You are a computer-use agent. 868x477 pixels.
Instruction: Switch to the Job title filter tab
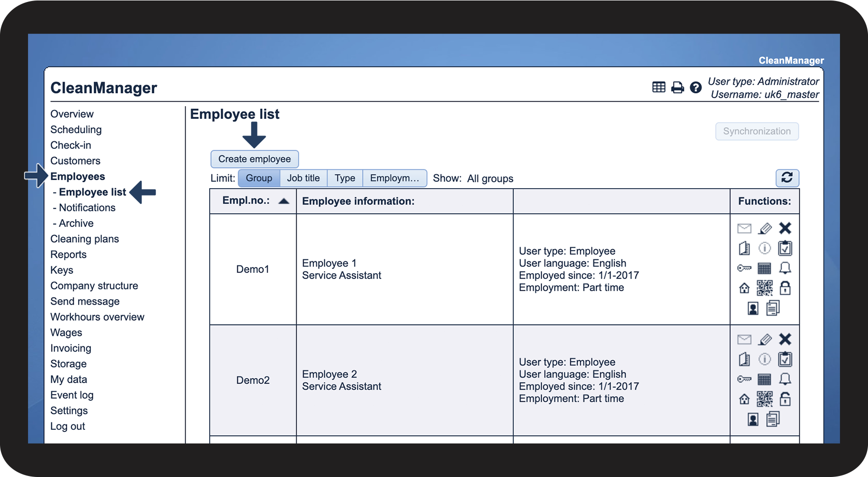(304, 178)
